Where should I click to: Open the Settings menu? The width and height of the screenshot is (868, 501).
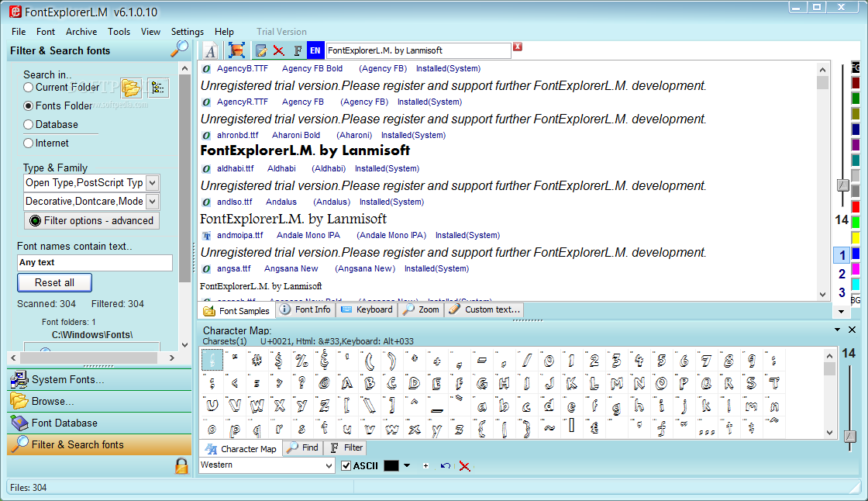click(x=187, y=32)
